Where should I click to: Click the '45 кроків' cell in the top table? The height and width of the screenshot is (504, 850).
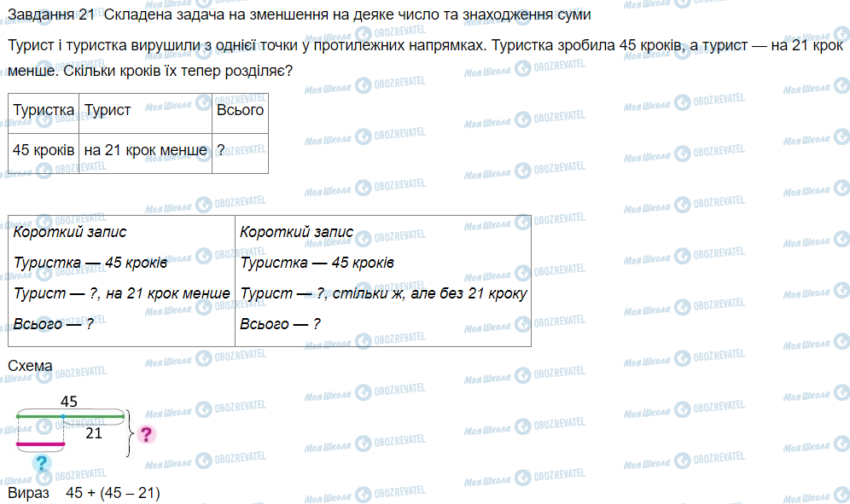click(x=44, y=150)
